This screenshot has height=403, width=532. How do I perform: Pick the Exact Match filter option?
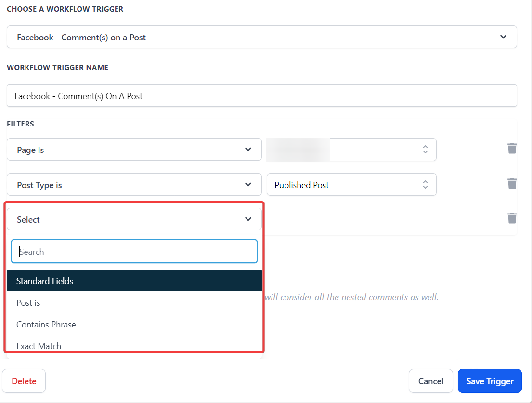pyautogui.click(x=39, y=346)
